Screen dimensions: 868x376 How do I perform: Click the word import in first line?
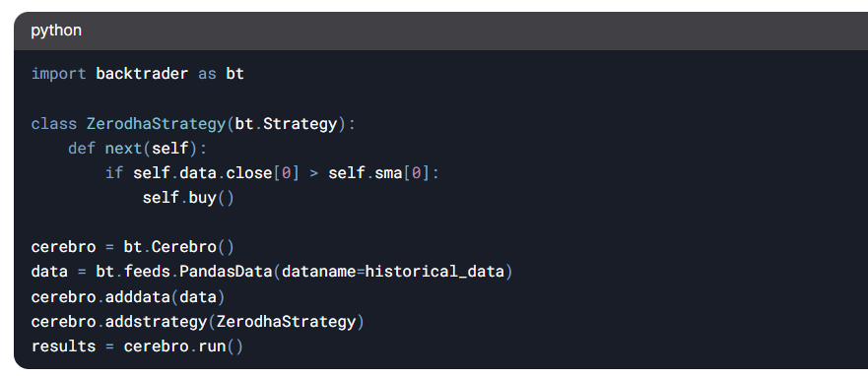(59, 74)
